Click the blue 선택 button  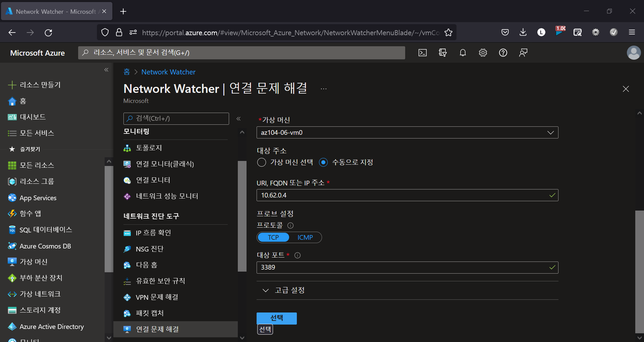[277, 318]
